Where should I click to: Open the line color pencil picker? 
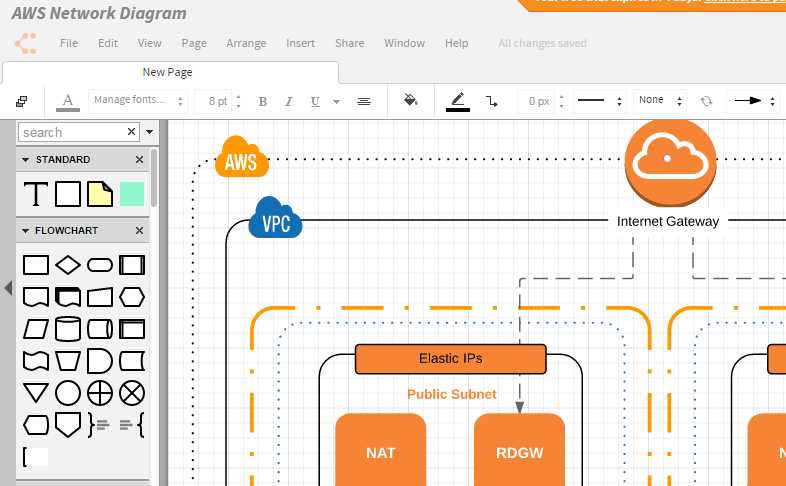[458, 102]
